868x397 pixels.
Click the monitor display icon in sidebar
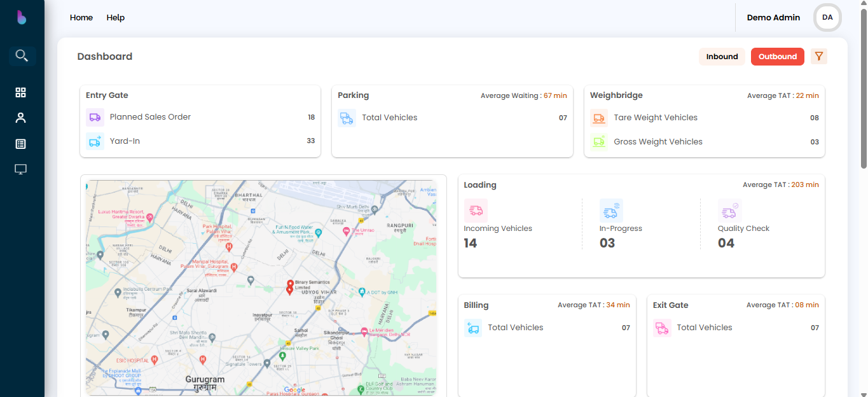pos(21,169)
